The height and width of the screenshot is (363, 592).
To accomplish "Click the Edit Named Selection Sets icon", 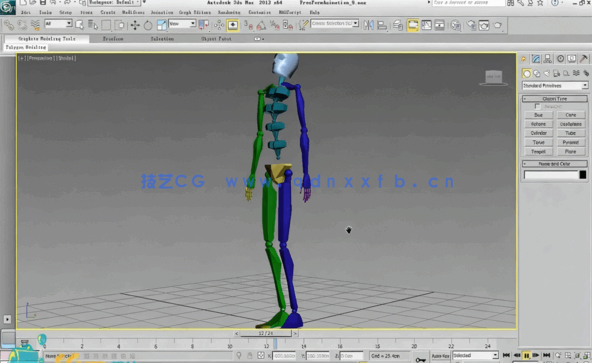I will click(303, 25).
